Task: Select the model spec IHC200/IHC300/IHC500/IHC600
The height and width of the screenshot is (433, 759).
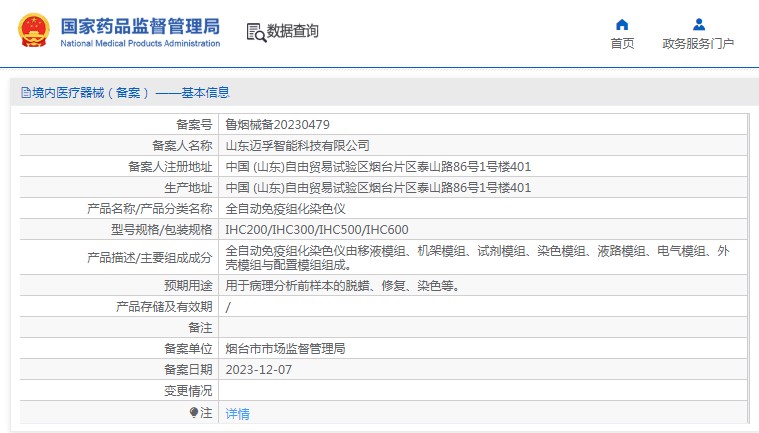Action: pyautogui.click(x=317, y=230)
